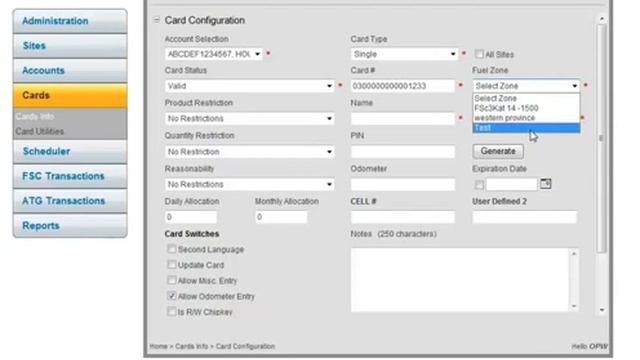Viewport: 640px width, 360px height.
Task: Go to the Accounts section
Action: [x=70, y=71]
